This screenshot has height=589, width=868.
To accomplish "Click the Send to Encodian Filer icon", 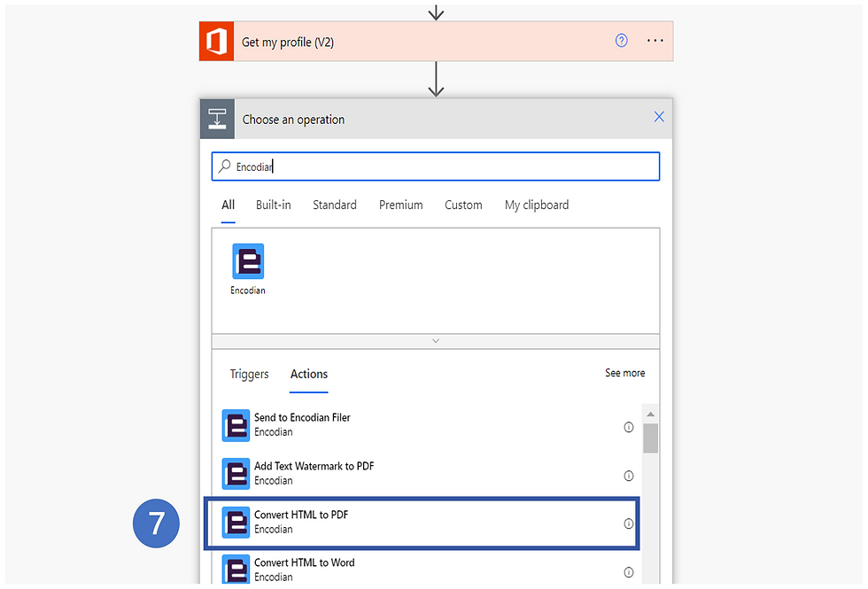I will pos(236,426).
